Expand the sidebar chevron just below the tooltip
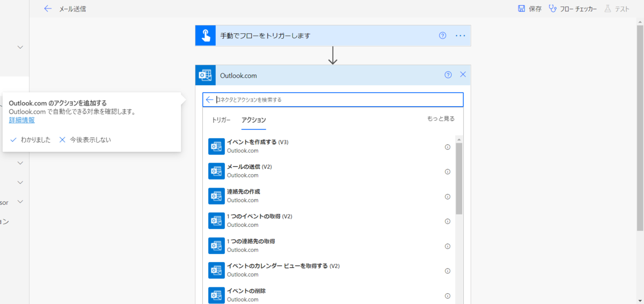Viewport: 644px width, 304px height. [x=20, y=162]
